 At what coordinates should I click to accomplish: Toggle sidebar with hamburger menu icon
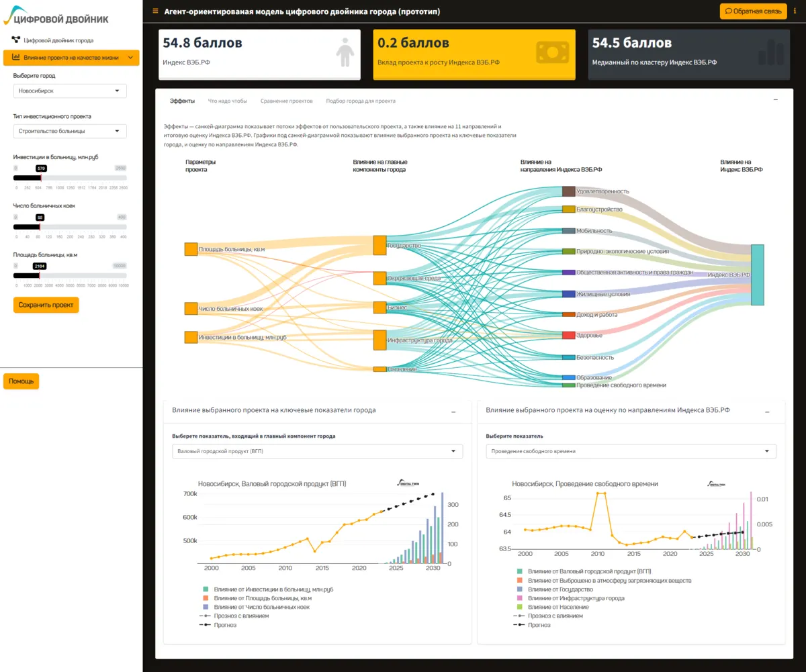(156, 11)
